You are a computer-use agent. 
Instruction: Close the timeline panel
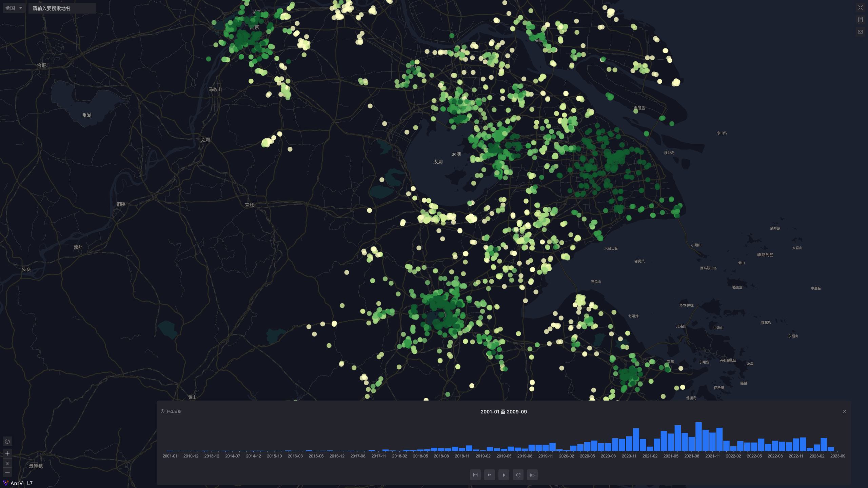pyautogui.click(x=844, y=411)
